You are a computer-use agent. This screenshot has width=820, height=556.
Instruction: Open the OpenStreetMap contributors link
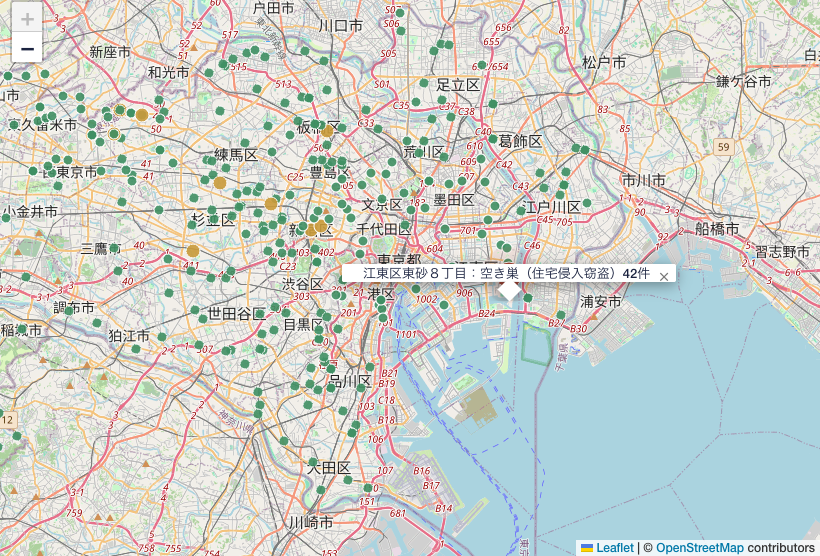pyautogui.click(x=699, y=548)
